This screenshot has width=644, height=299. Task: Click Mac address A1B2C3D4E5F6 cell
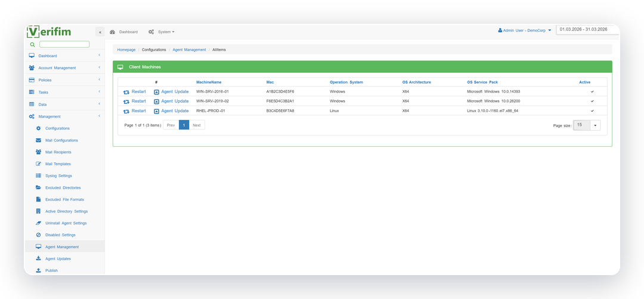click(280, 92)
